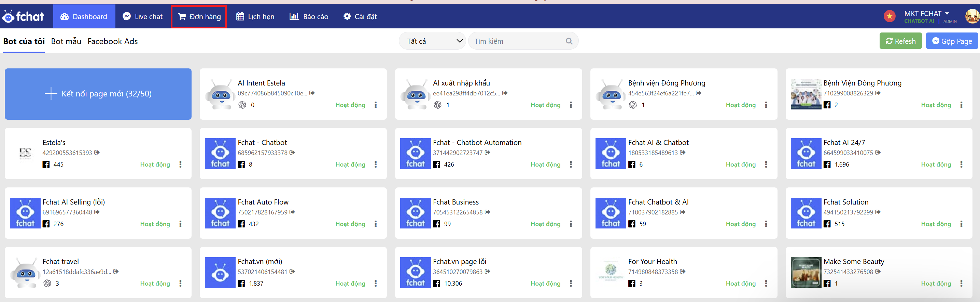
Task: Click open-link icon beside Fchat Business ID
Action: click(x=488, y=212)
